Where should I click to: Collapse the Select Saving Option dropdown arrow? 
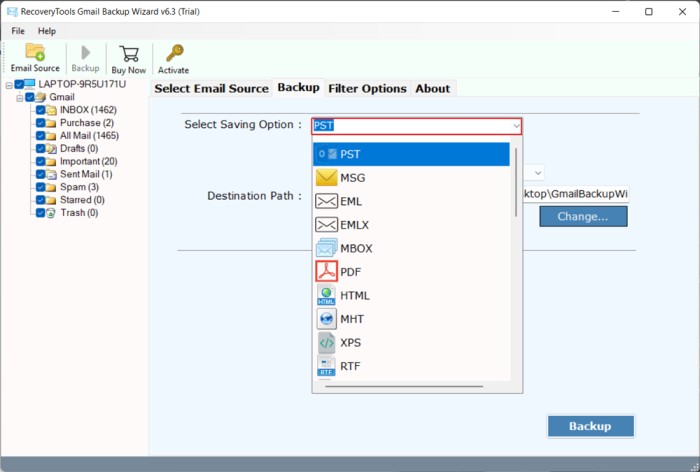point(516,126)
